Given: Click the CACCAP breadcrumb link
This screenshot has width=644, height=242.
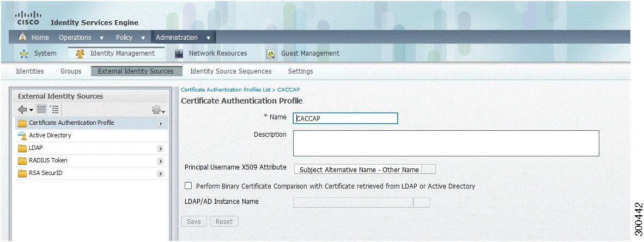Looking at the screenshot, I should (289, 89).
